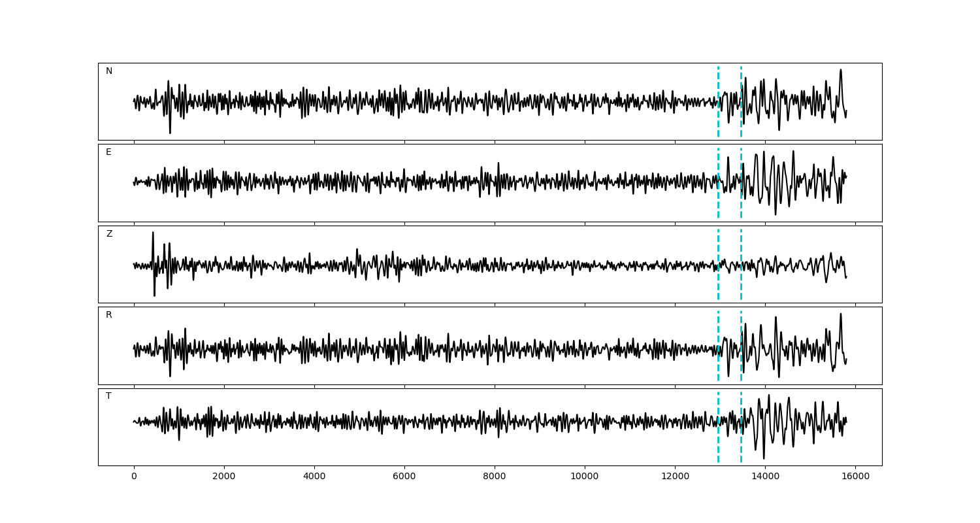Click the x-axis tick label 12000

coord(674,477)
